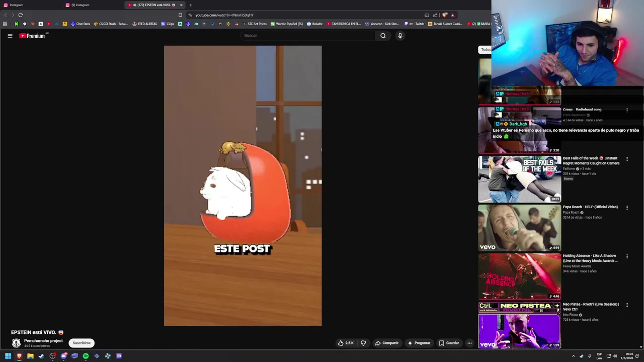644x362 pixels.
Task: Open the Pemchomcho project channel name
Action: point(43,341)
